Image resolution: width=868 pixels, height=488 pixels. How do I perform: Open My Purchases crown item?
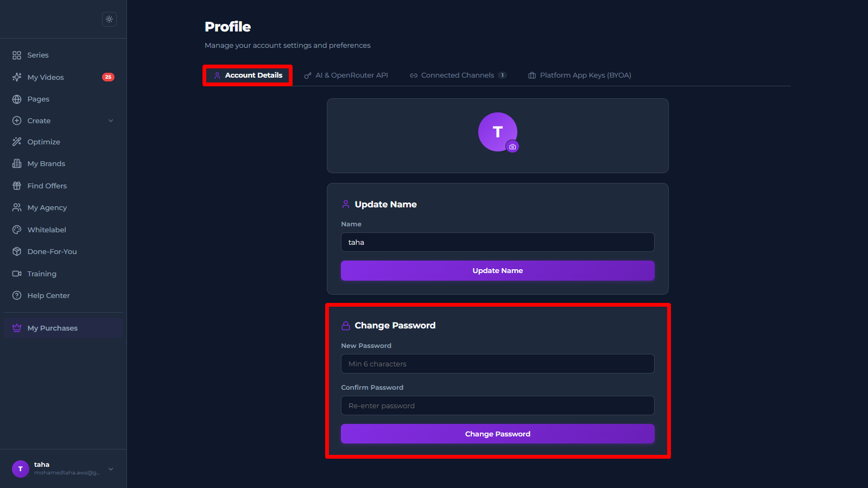coord(63,328)
